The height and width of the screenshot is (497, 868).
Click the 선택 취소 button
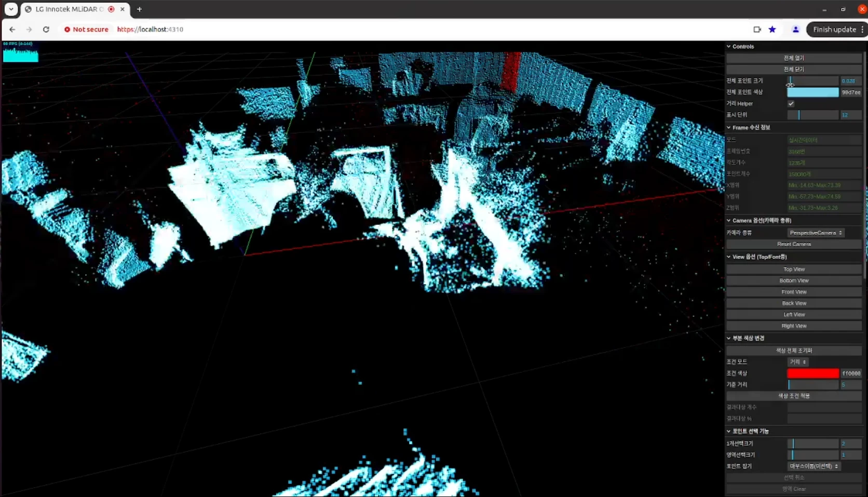794,478
